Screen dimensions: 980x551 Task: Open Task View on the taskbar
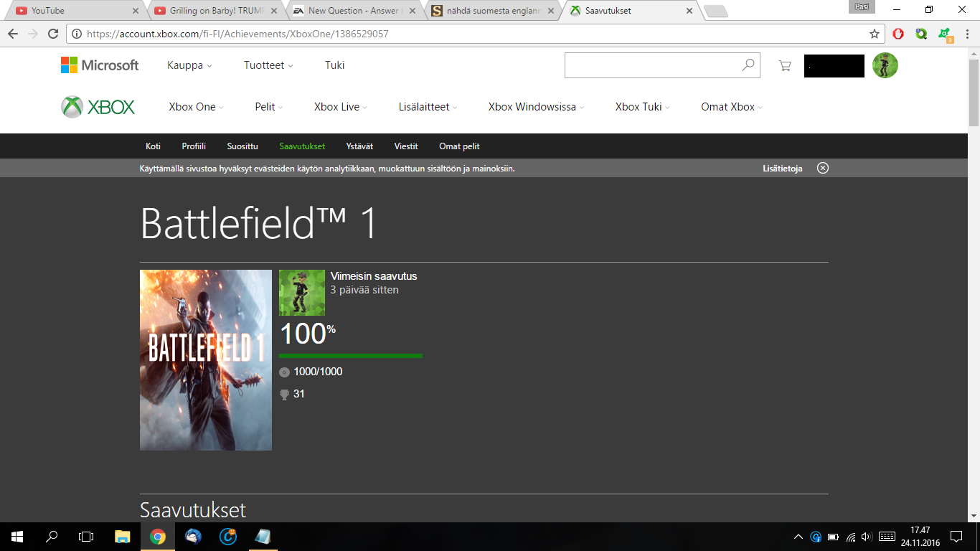click(86, 537)
